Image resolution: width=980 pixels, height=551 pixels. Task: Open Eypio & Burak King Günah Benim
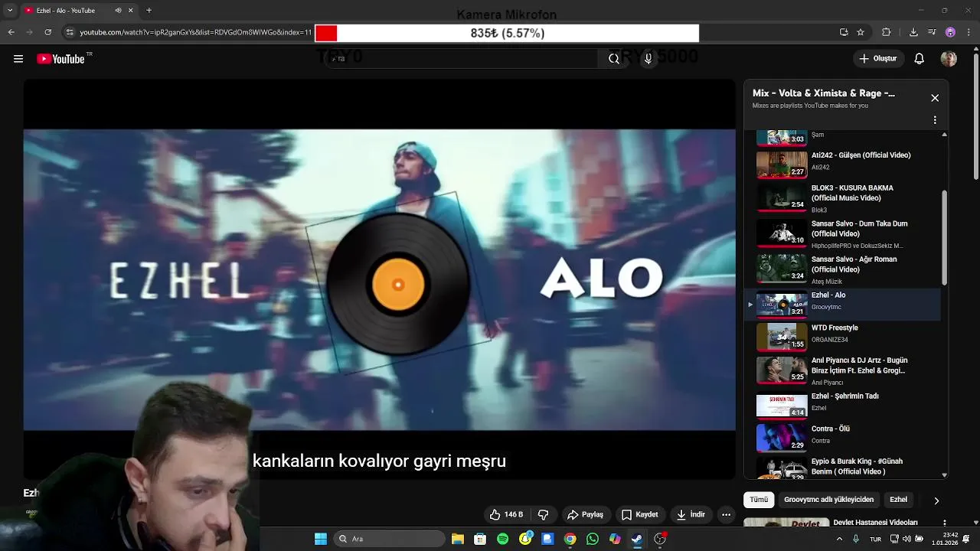pos(842,467)
